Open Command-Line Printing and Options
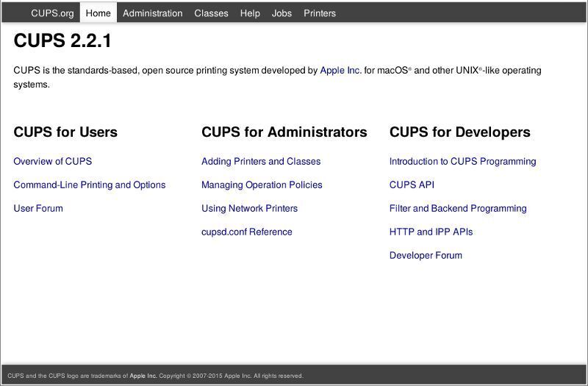588x386 pixels. point(89,185)
